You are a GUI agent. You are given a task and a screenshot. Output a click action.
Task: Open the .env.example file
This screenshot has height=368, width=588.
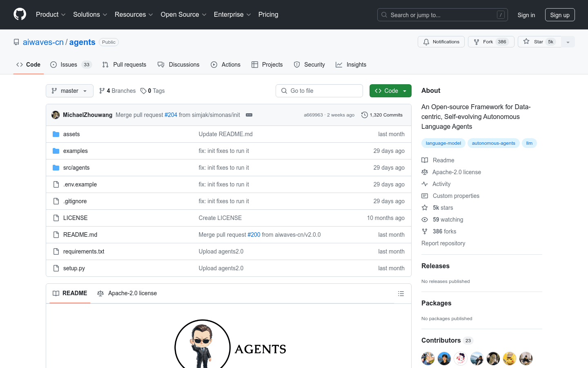80,184
